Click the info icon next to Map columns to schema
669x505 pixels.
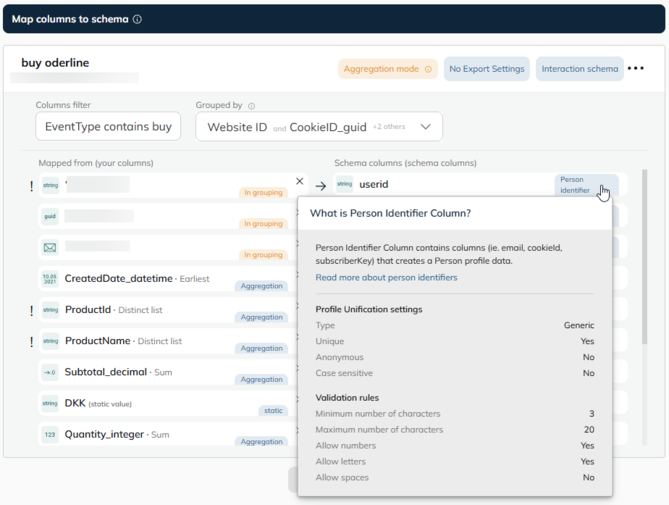[137, 19]
